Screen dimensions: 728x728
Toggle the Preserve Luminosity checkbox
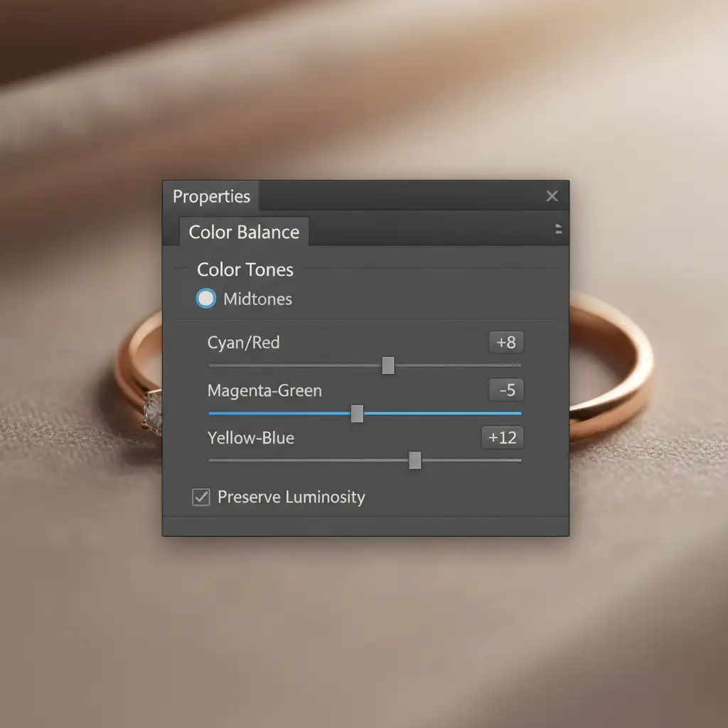click(x=201, y=497)
